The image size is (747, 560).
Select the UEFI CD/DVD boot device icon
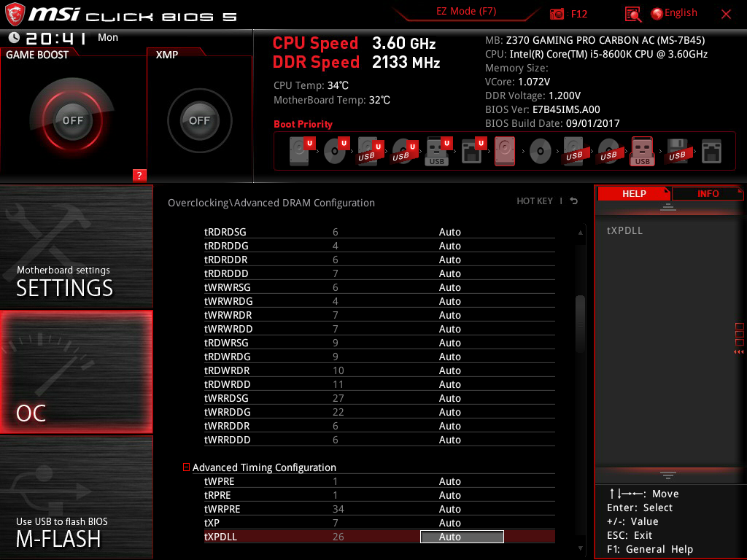tap(337, 151)
